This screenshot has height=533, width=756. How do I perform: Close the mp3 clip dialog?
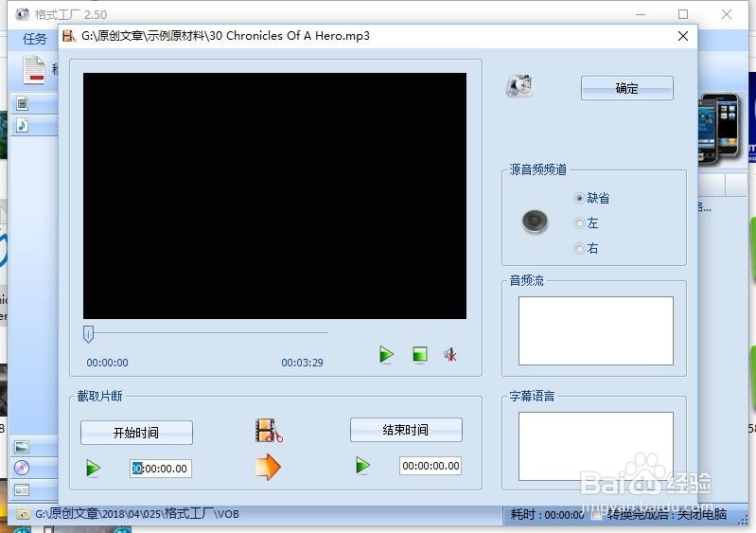tap(683, 36)
